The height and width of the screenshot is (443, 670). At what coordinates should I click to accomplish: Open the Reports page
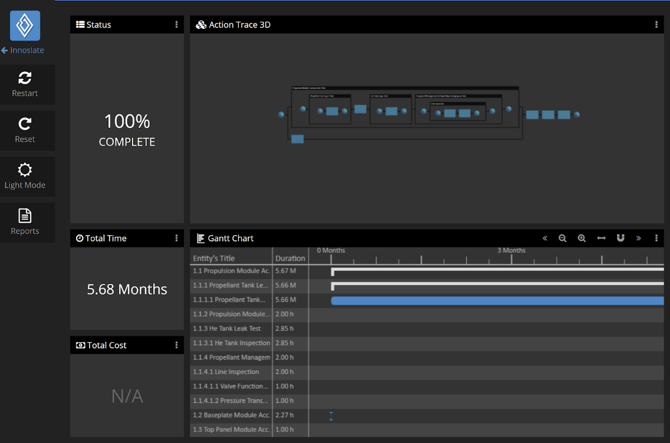pos(25,222)
